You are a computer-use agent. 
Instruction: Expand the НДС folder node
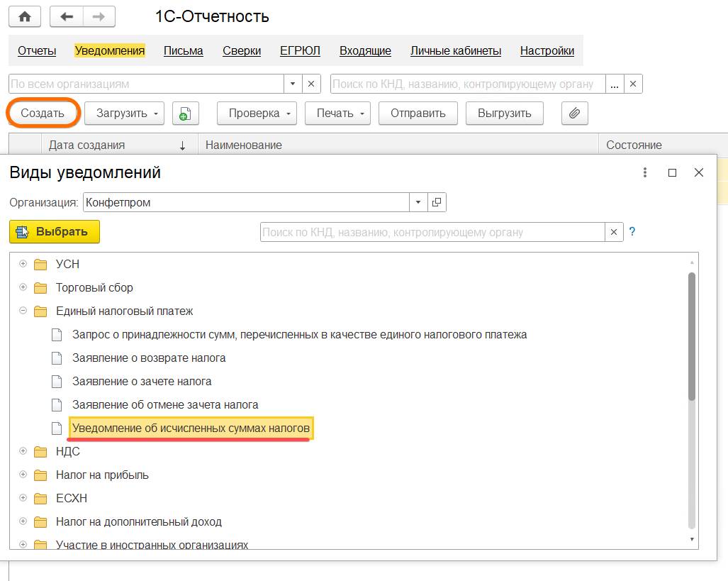pos(23,451)
